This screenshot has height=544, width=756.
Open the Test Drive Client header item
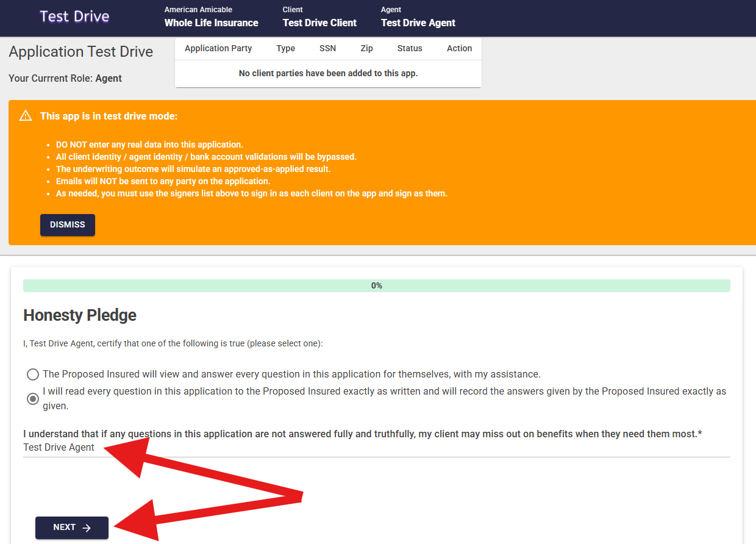pyautogui.click(x=319, y=23)
